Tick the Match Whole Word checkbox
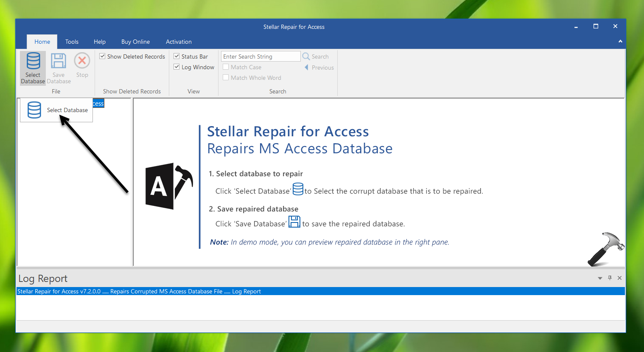The width and height of the screenshot is (644, 352). (226, 78)
